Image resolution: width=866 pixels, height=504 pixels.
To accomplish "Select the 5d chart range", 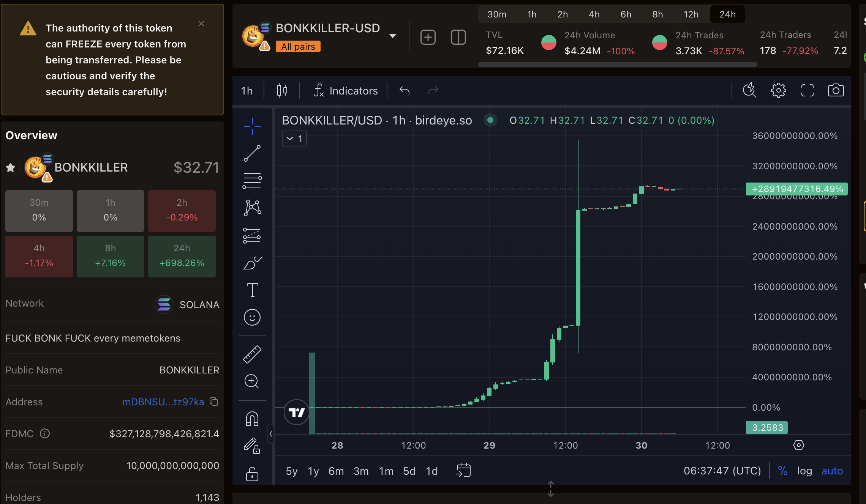I will (409, 471).
